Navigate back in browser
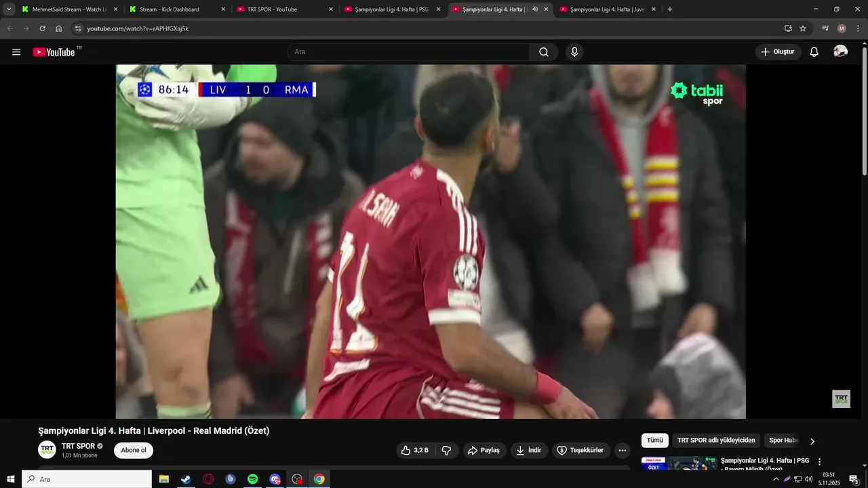 click(9, 28)
